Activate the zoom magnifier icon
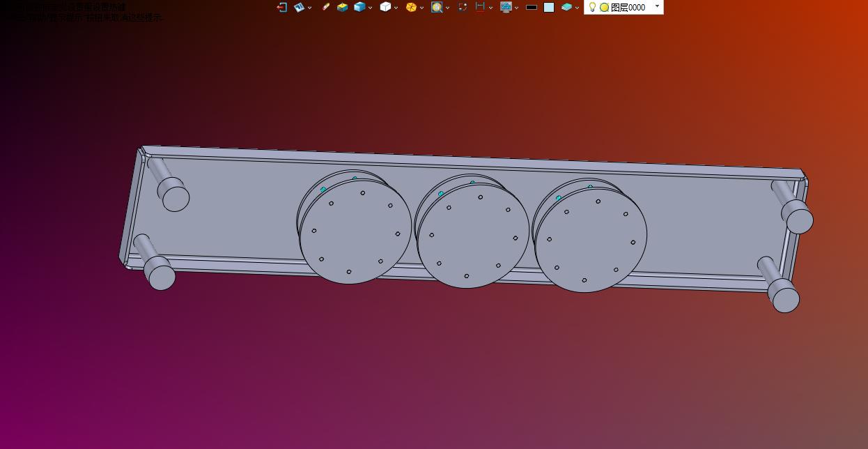Screen dimensions: 868x449 437,7
